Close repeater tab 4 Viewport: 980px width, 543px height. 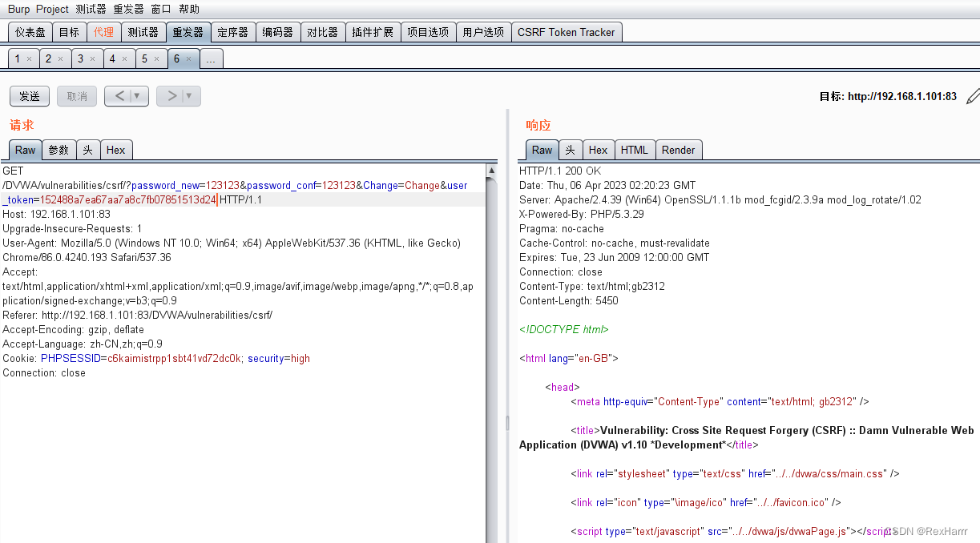(x=124, y=59)
